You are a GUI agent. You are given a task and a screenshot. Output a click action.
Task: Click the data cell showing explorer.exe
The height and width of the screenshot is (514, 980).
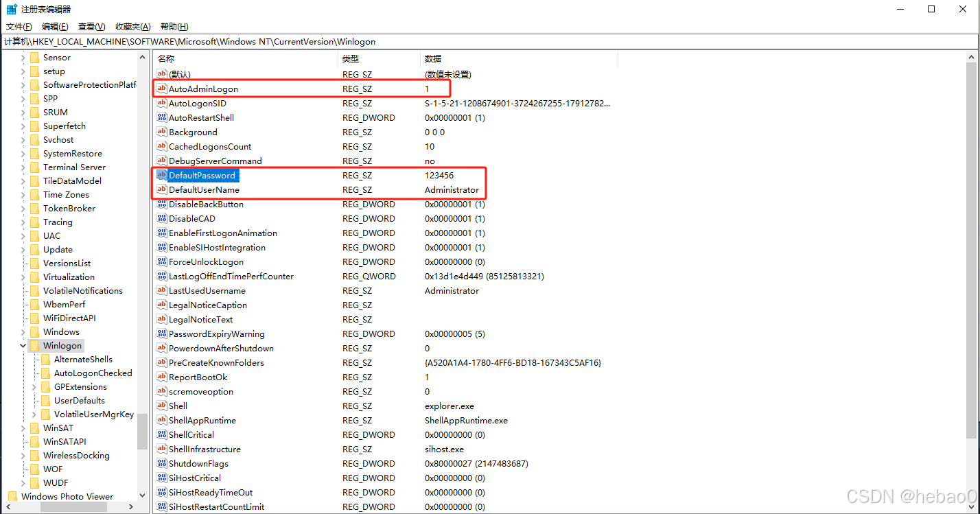[450, 406]
